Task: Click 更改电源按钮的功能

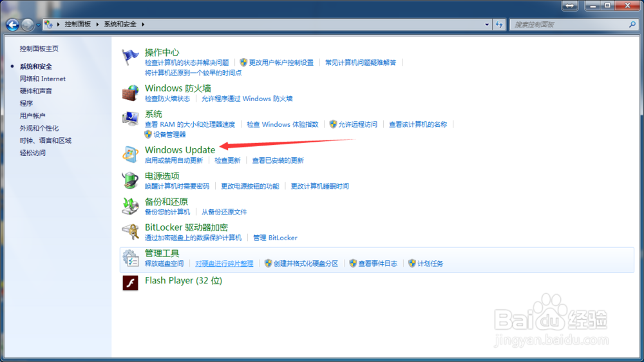Action: 250,186
